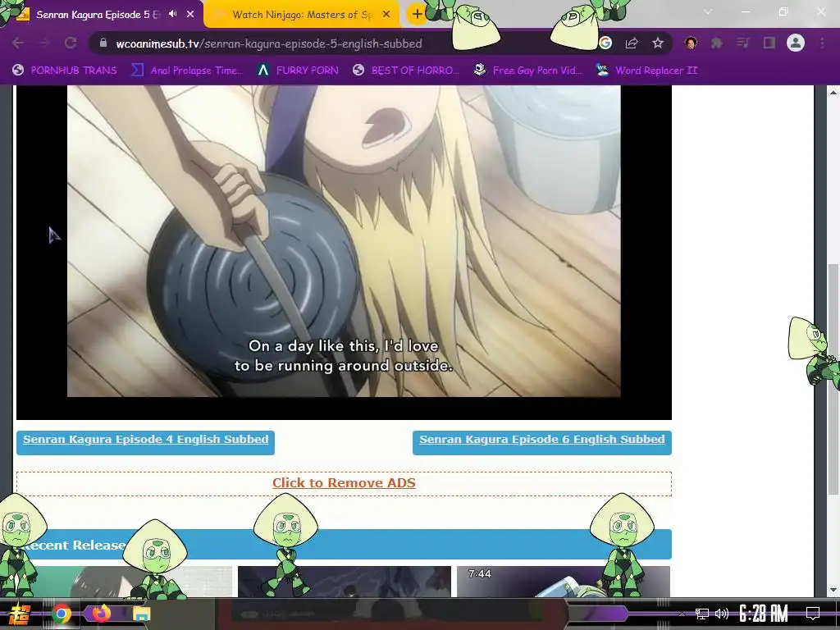Reload the current page
The image size is (840, 630).
[71, 43]
